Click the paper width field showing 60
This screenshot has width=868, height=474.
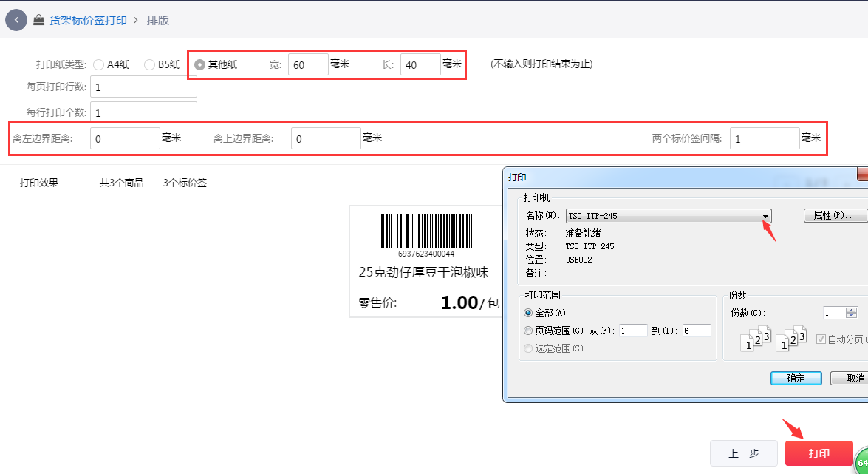click(x=308, y=64)
